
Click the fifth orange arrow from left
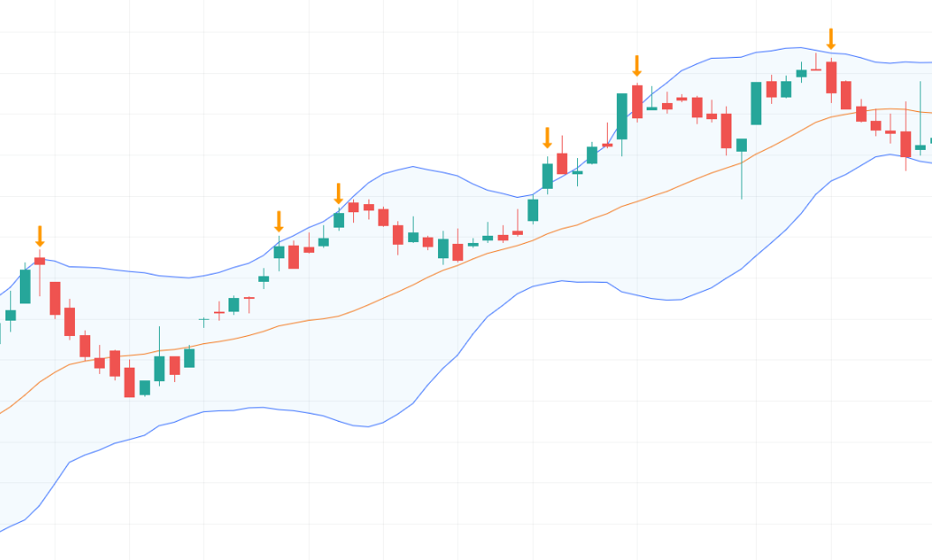click(637, 65)
